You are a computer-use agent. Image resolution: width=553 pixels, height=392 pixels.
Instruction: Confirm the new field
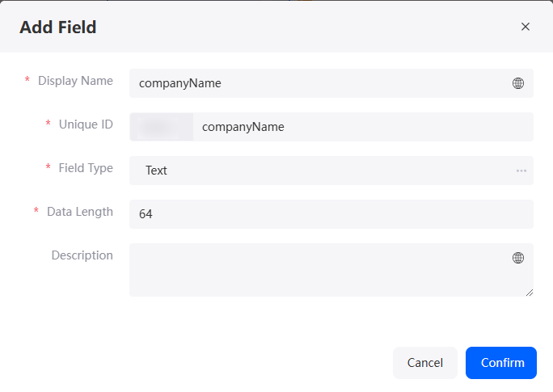[x=501, y=363]
